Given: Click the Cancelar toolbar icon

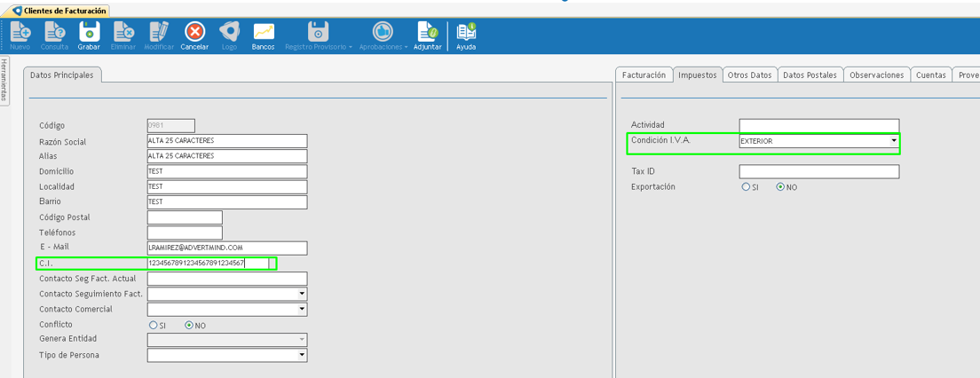Looking at the screenshot, I should [194, 35].
